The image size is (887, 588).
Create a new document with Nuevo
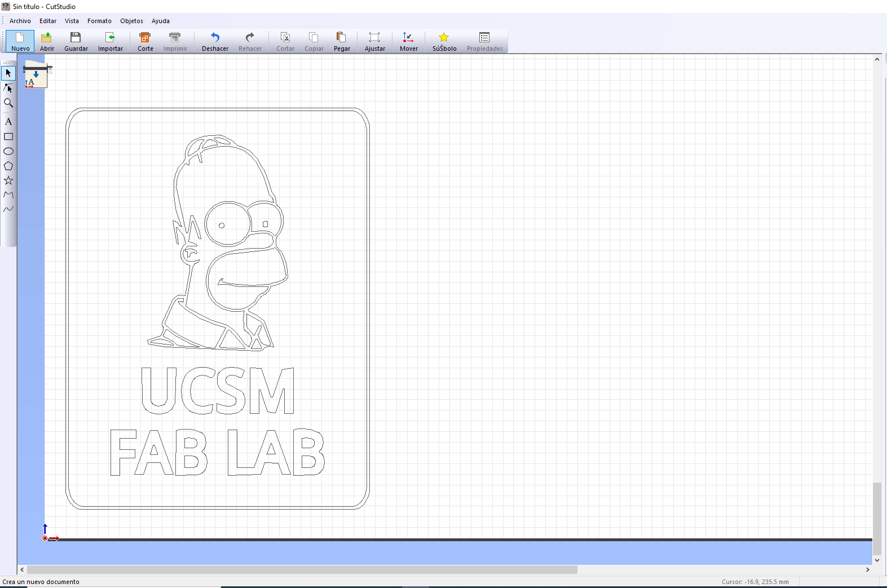[20, 42]
